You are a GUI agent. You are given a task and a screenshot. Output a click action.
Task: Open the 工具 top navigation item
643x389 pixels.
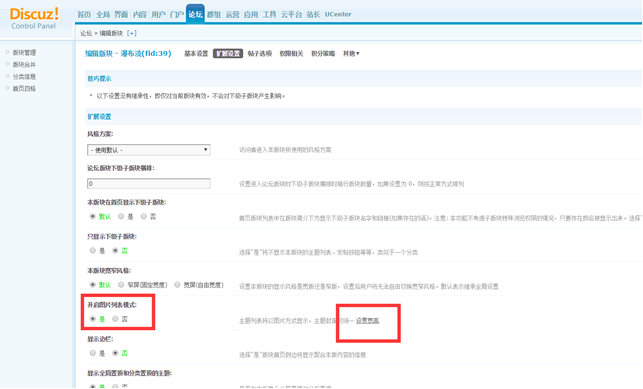point(269,14)
